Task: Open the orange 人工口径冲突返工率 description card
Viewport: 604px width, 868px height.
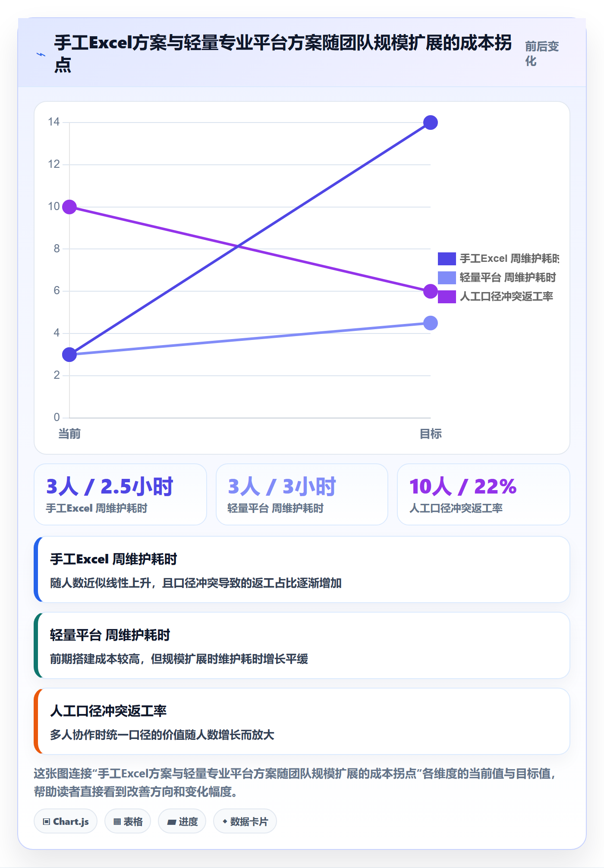Action: click(302, 721)
